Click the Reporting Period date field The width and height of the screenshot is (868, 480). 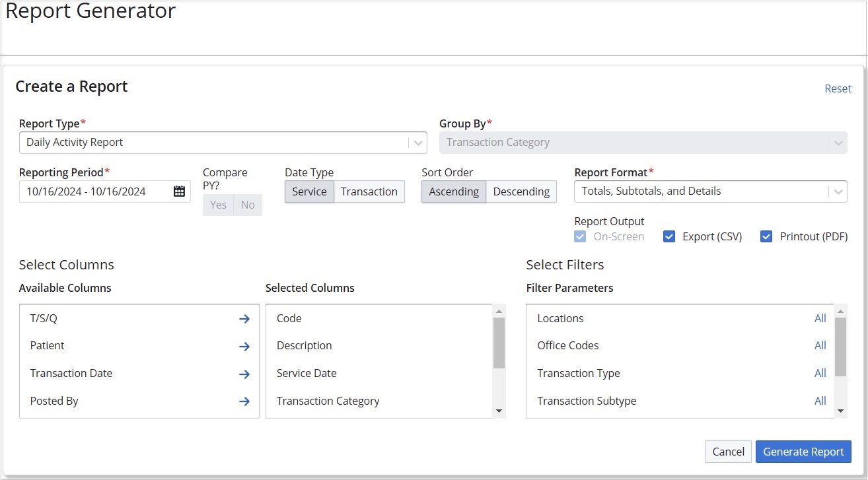[105, 191]
